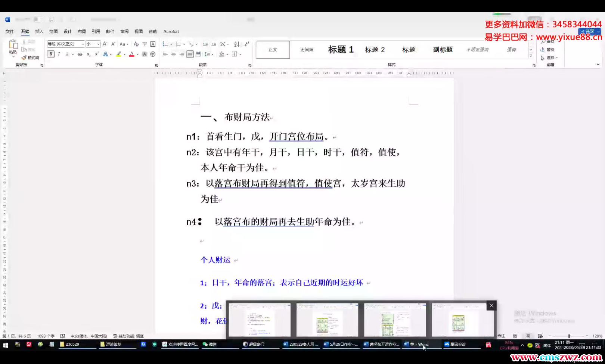Toggle italic formatting button
This screenshot has height=364, width=605.
click(x=59, y=54)
